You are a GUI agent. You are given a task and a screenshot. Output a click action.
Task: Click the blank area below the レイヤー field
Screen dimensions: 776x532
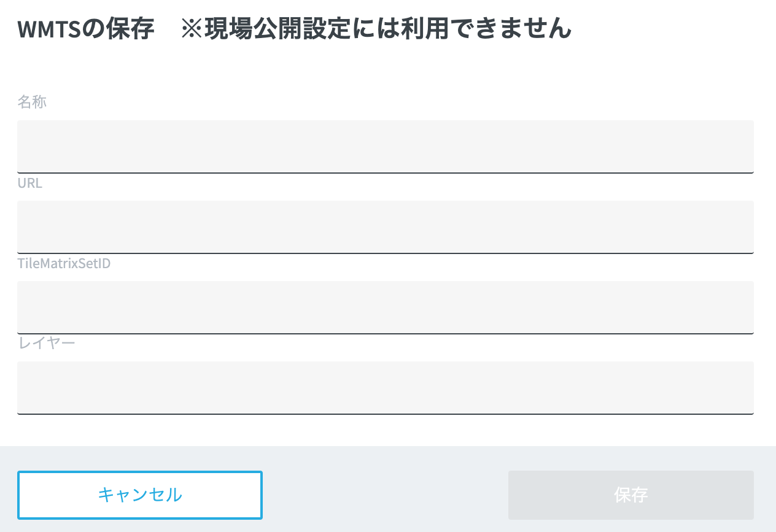tap(385, 430)
